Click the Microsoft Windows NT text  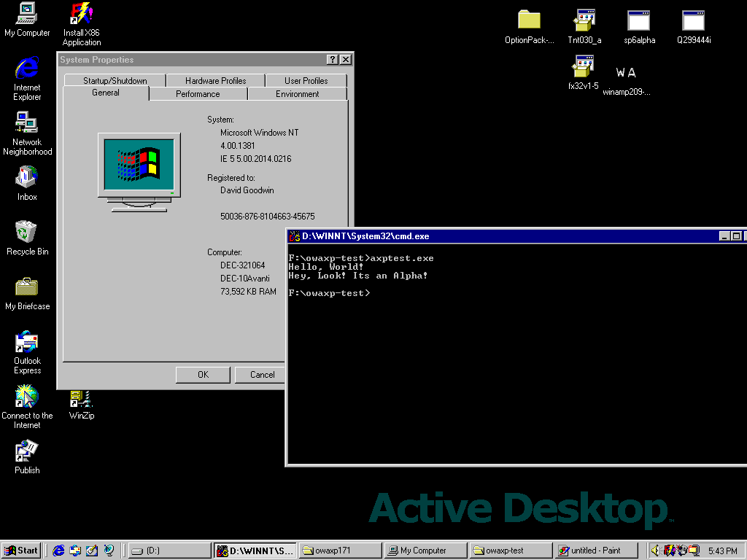tap(259, 133)
